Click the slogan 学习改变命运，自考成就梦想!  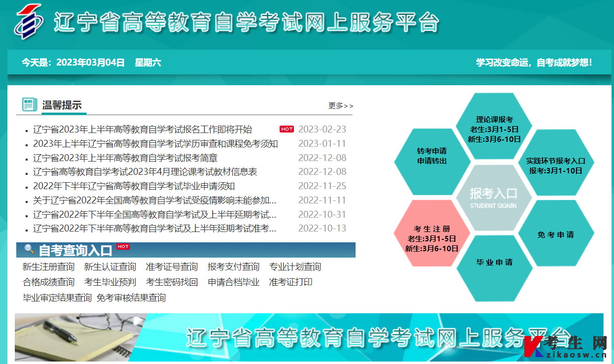[x=534, y=63]
